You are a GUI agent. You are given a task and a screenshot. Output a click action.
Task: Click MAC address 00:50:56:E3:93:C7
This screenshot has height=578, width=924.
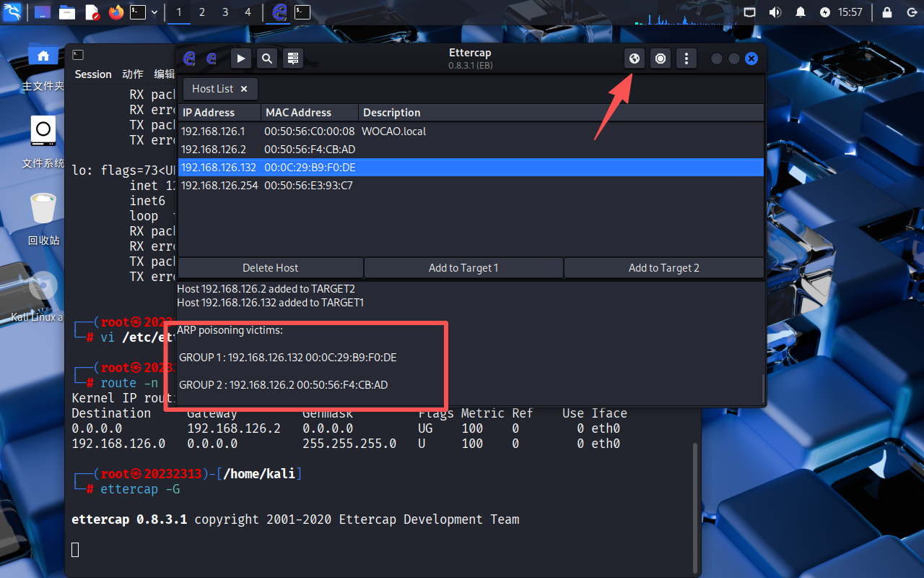click(x=308, y=186)
